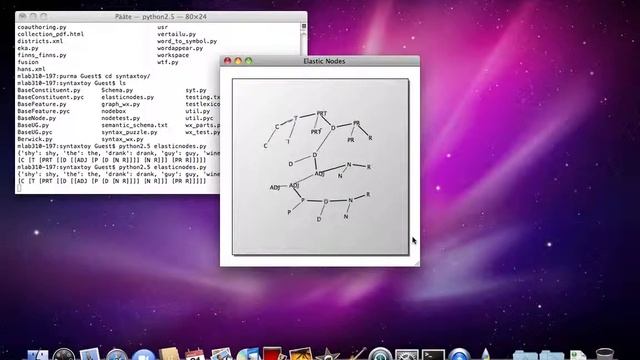Click 'nodetest.py' in Terminal
The width and height of the screenshot is (640, 360).
click(121, 118)
